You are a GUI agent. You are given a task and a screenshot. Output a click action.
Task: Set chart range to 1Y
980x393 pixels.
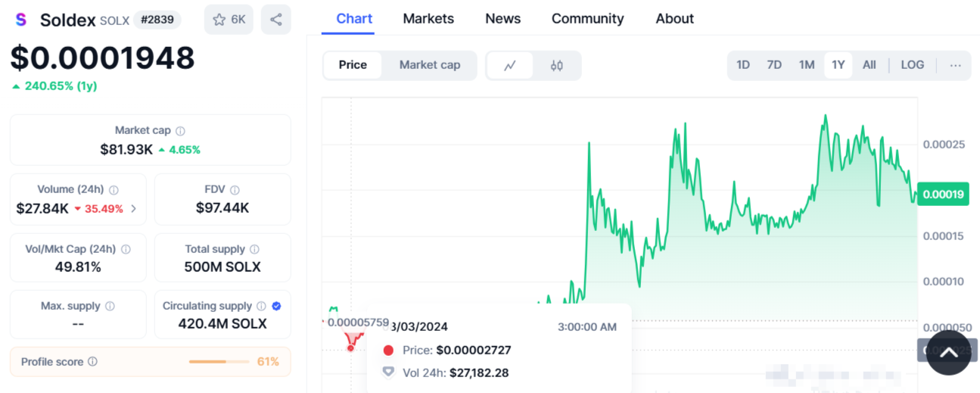tap(838, 65)
